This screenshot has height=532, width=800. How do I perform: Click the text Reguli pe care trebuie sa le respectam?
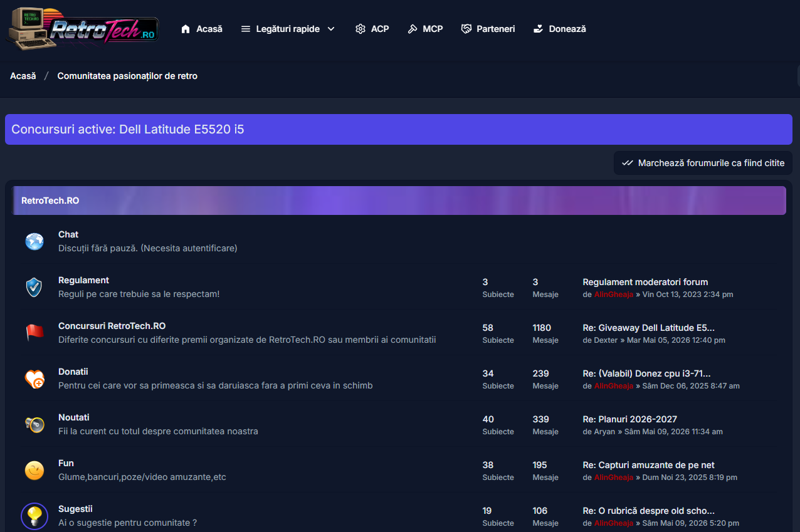[139, 294]
